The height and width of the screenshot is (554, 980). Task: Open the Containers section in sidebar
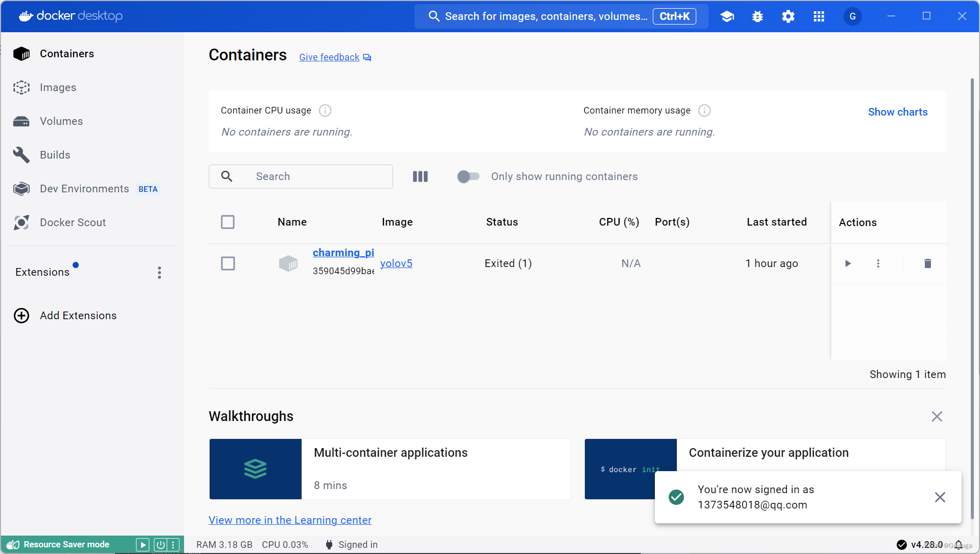coord(66,53)
